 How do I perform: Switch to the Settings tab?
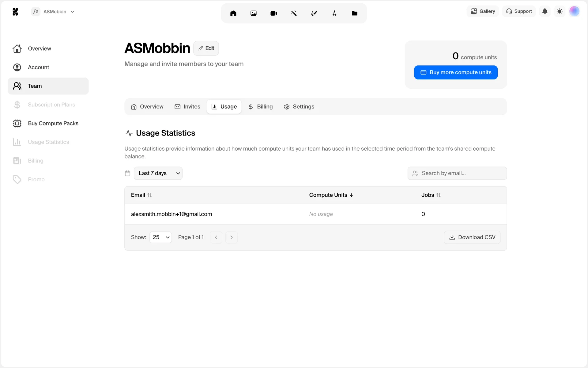pos(299,107)
